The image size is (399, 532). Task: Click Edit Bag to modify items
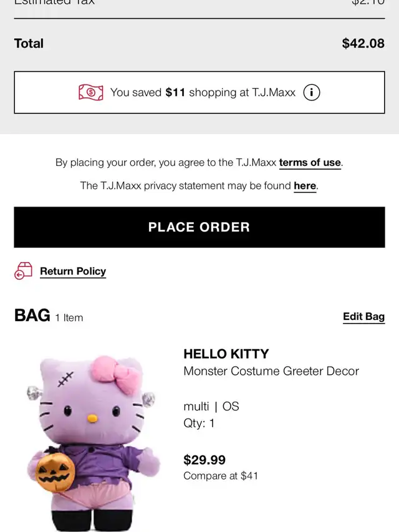tap(363, 317)
